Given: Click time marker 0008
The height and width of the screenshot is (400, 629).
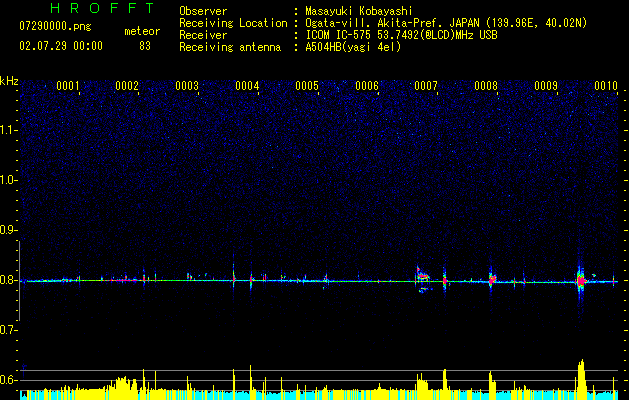Looking at the screenshot, I should click(486, 86).
